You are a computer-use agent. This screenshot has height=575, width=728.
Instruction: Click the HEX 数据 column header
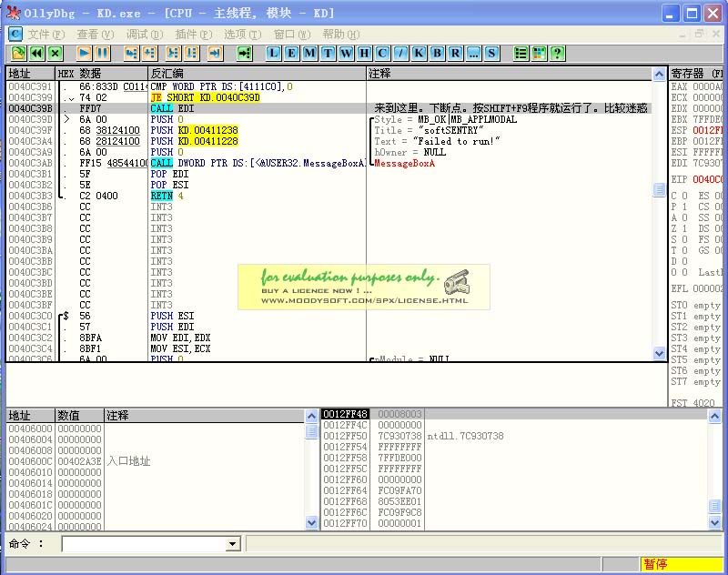pyautogui.click(x=101, y=74)
